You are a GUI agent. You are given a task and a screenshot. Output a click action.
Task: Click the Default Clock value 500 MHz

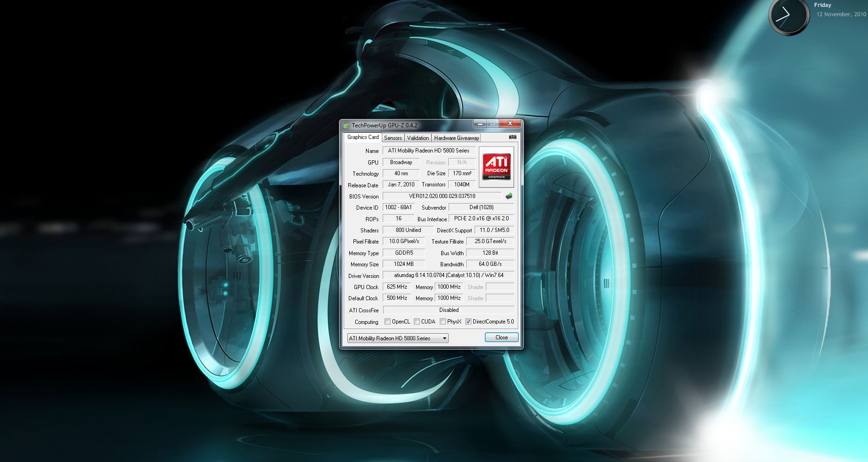coord(397,298)
